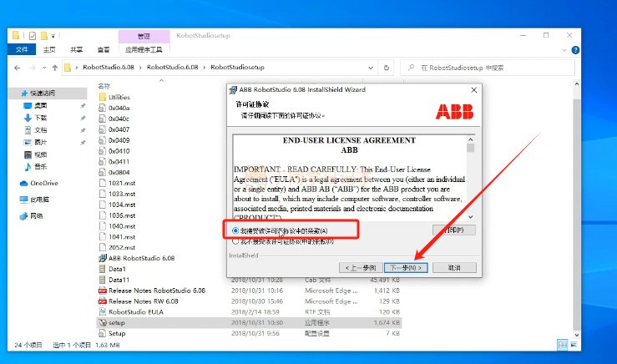
Task: Click the Refresh button in address bar
Action: (x=387, y=68)
